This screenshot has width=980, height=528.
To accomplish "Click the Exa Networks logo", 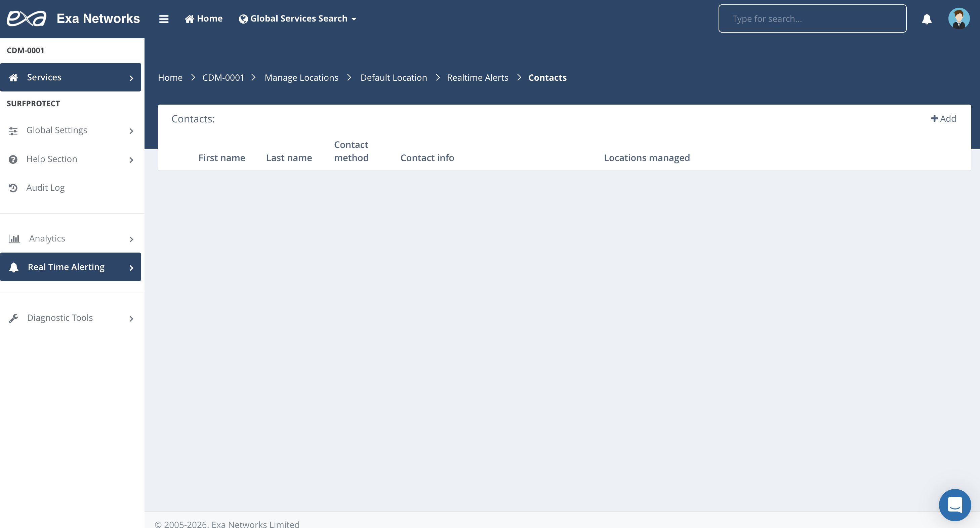I will click(27, 18).
